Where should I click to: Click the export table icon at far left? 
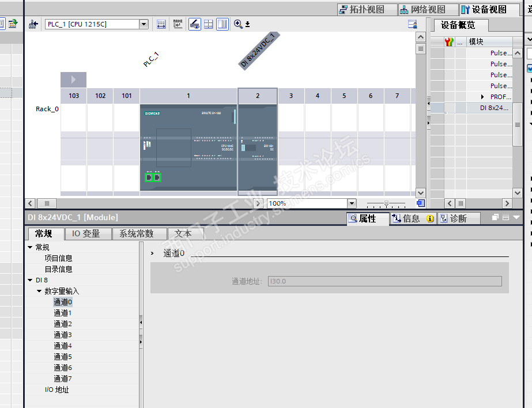[x=13, y=24]
